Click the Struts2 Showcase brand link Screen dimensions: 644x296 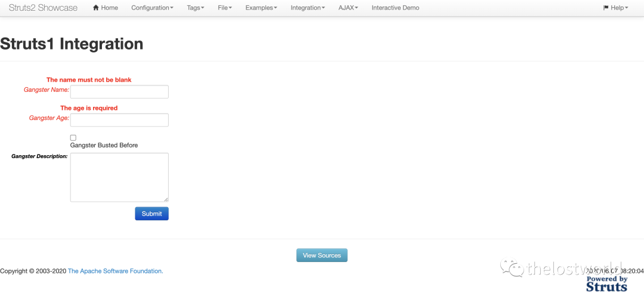pos(43,8)
